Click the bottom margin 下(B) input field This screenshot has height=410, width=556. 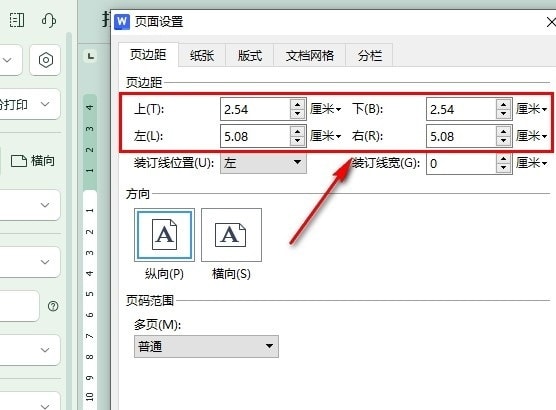461,109
